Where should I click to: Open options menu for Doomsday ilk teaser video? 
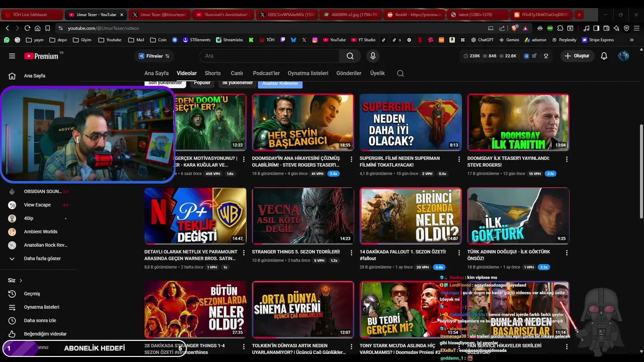567,159
